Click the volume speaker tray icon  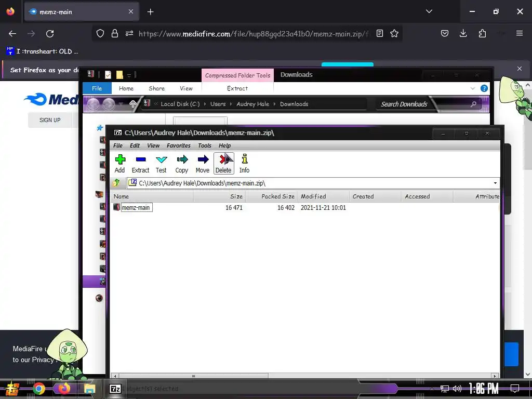click(x=457, y=389)
